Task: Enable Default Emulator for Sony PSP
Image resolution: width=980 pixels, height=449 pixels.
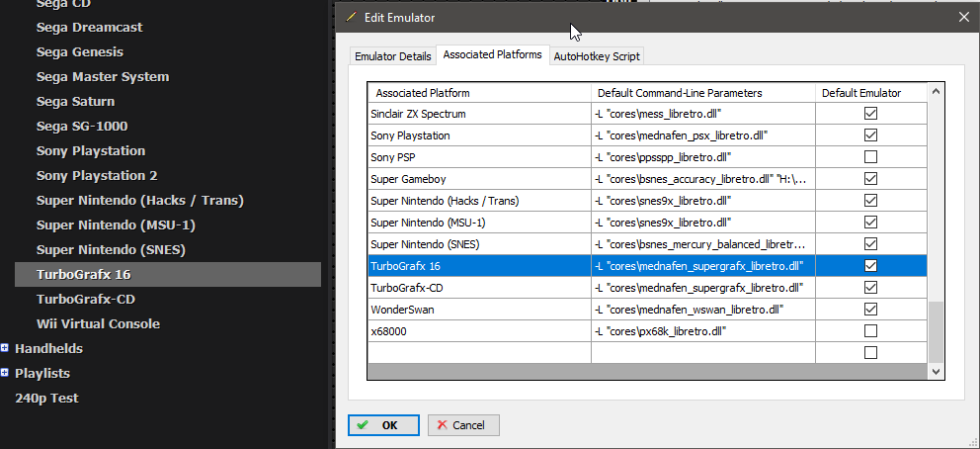Action: pos(870,156)
